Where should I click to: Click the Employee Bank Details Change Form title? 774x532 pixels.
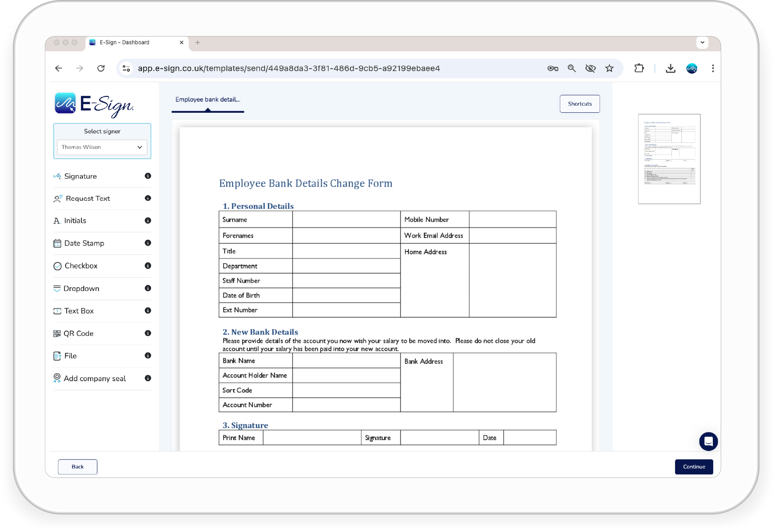[306, 183]
